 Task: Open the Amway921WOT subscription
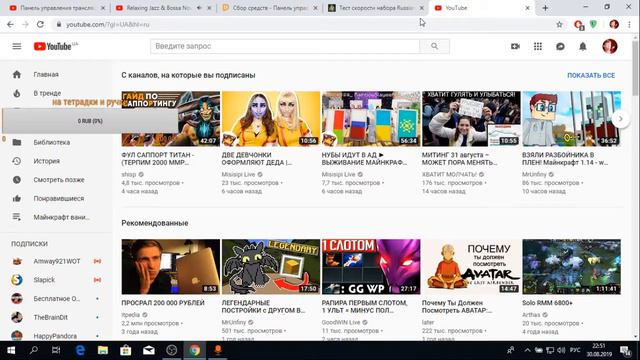coord(56,261)
